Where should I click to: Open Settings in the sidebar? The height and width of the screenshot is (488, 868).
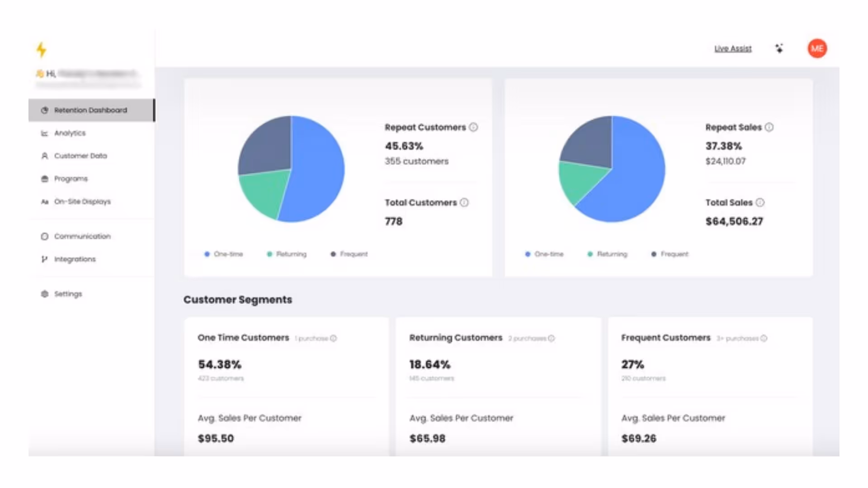pos(68,294)
